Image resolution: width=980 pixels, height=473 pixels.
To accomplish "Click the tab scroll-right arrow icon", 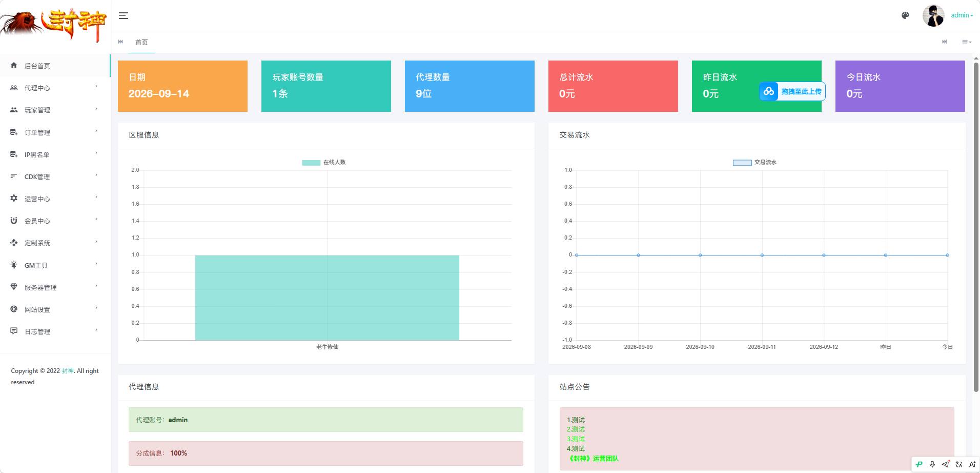I will tap(945, 42).
